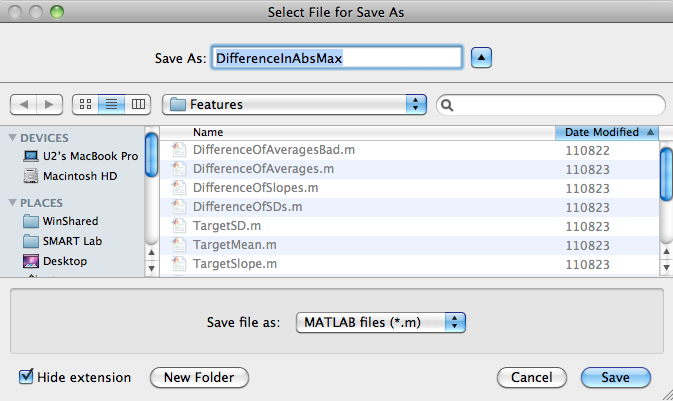Go back with the left arrow

(24, 104)
